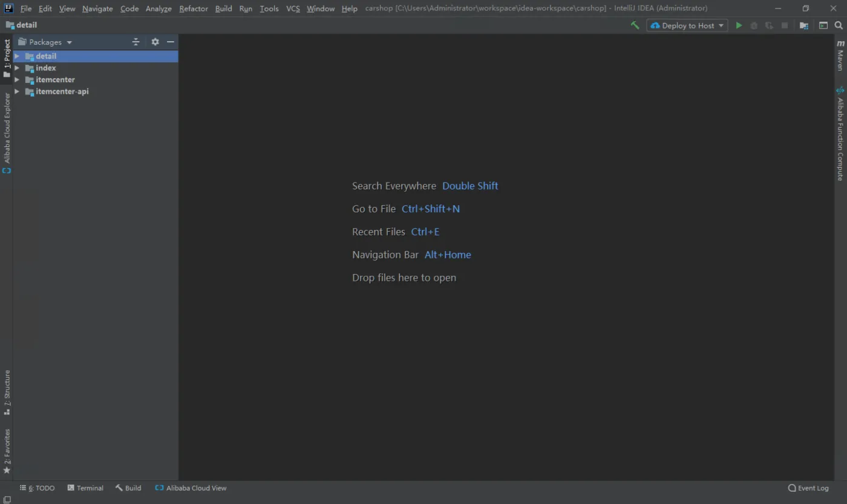Click the IntelliJ IDEA logo in title bar
The image size is (847, 504).
coord(8,8)
